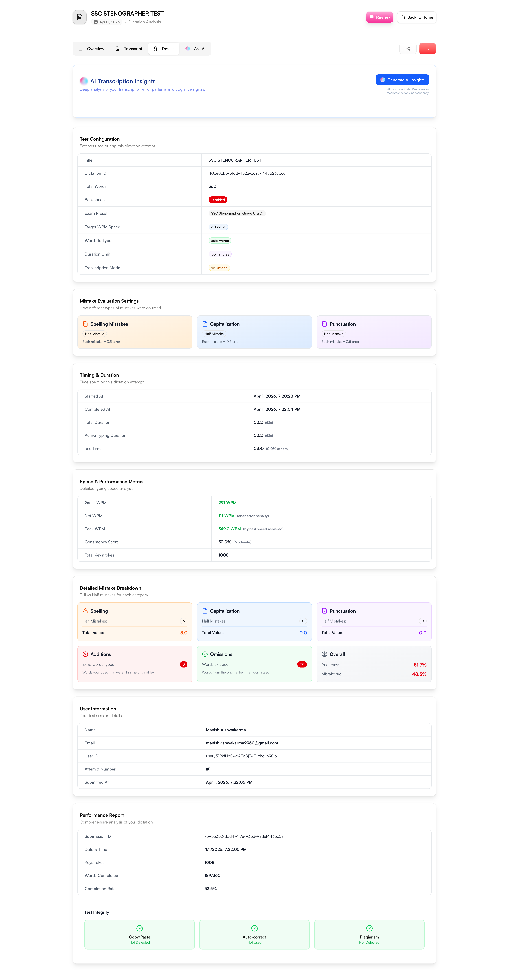Select the Details tab
Viewport: 509px width, 980px height.
coord(164,49)
